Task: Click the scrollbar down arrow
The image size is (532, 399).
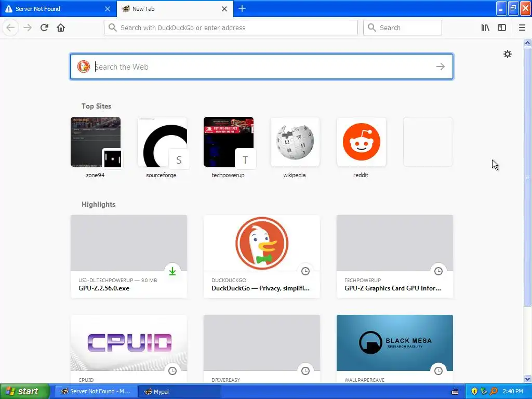Action: click(528, 379)
